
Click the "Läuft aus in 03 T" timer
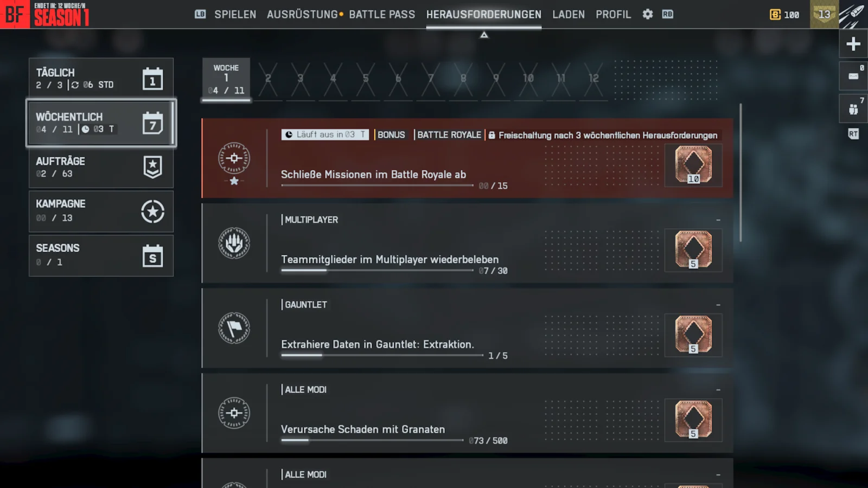[x=325, y=134]
